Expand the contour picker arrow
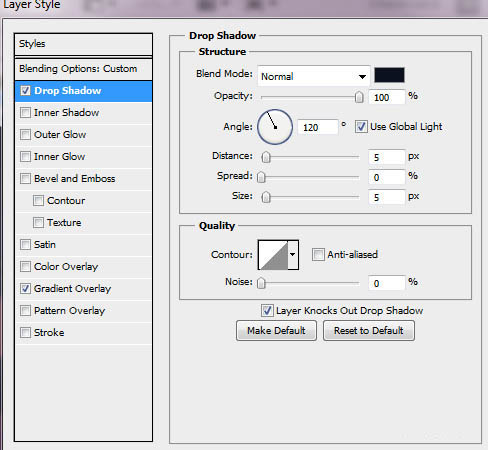The width and height of the screenshot is (488, 450). (293, 255)
